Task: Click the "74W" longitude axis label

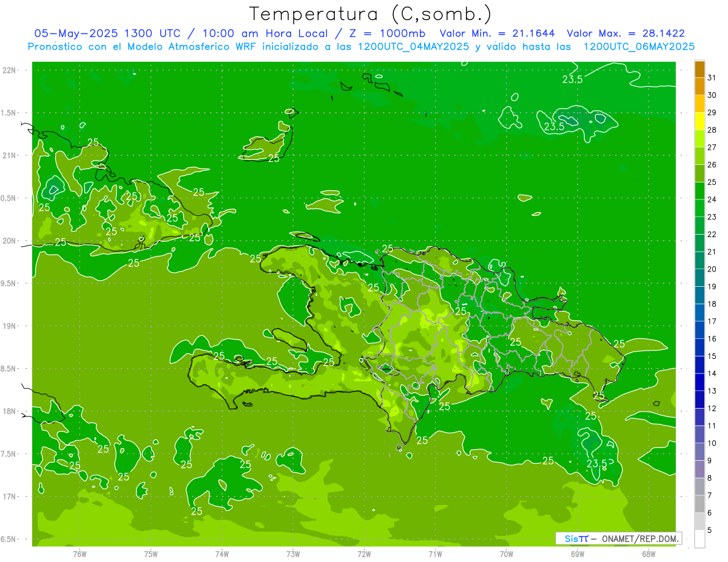Action: click(x=222, y=554)
